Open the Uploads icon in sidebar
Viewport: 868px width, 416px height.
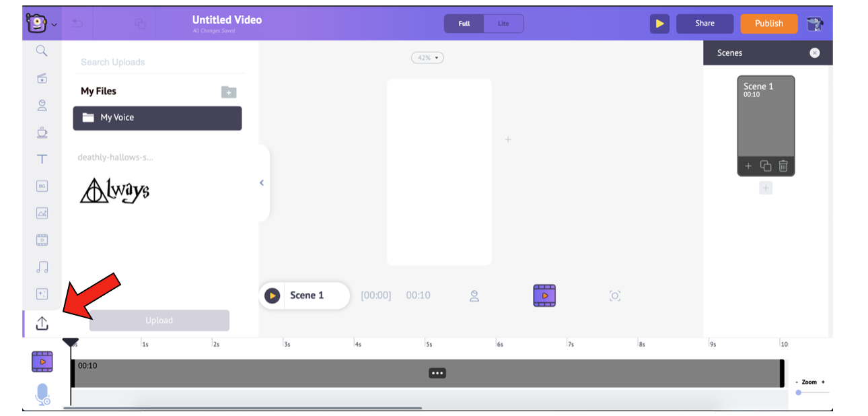pyautogui.click(x=42, y=323)
